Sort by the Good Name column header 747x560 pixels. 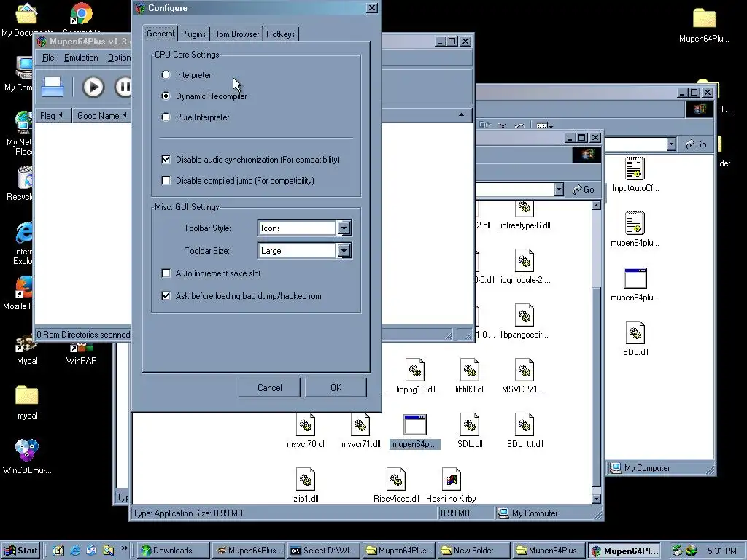coord(101,116)
